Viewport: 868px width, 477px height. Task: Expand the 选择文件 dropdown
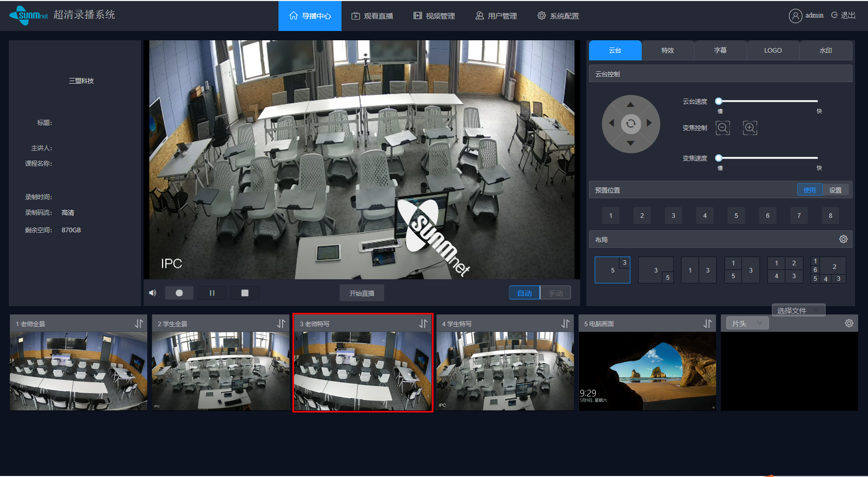coord(798,310)
